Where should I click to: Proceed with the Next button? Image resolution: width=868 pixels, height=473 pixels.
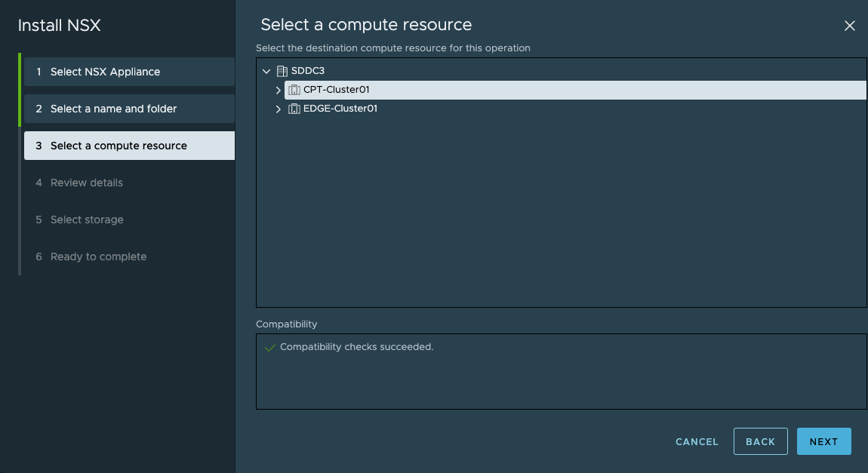point(823,441)
